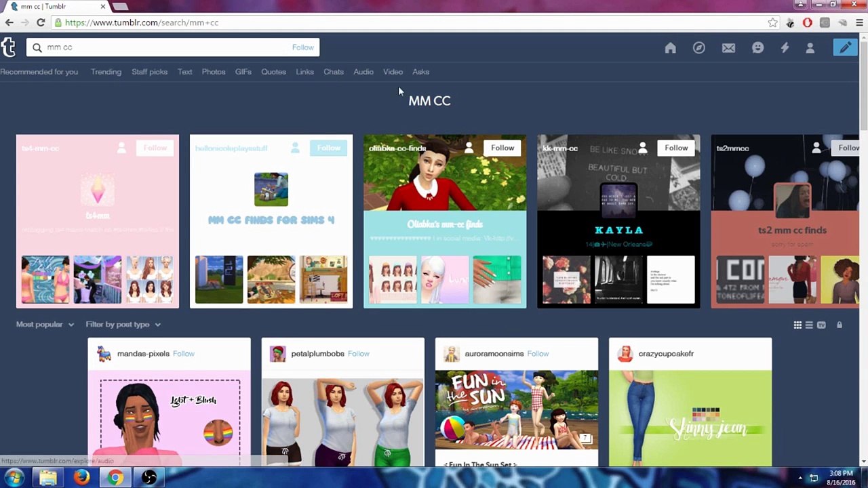
Task: Follow auroramoonsims
Action: (538, 354)
